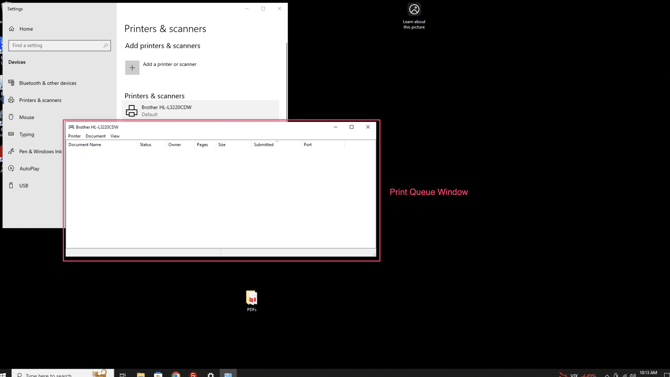Open USB settings in the sidebar

[x=18, y=186]
